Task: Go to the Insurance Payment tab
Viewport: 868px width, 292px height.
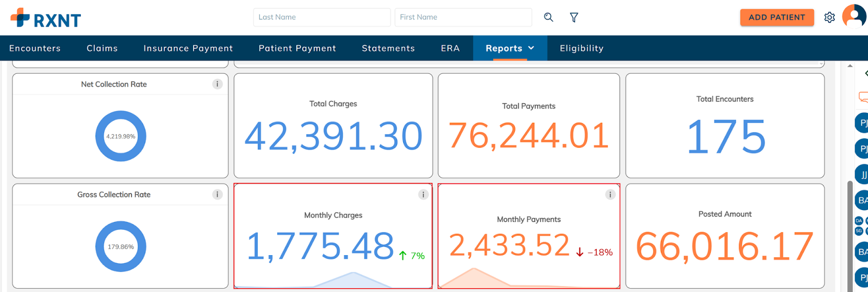Action: [x=188, y=48]
